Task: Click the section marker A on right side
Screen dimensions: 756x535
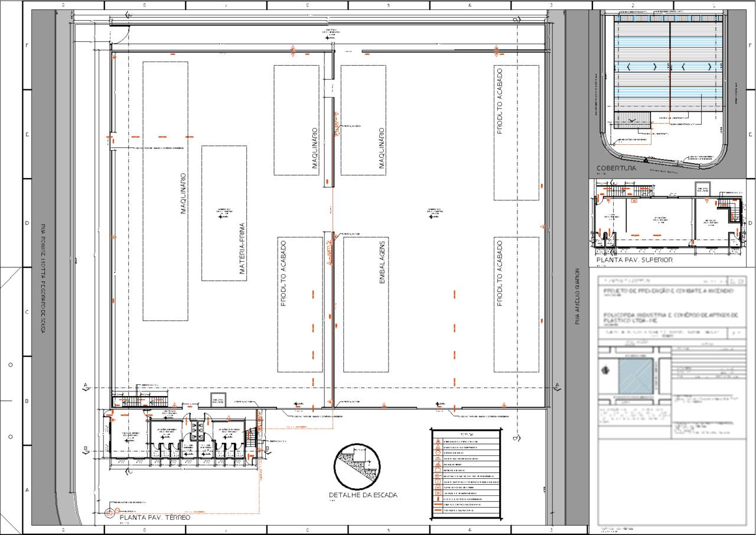Action: [556, 386]
